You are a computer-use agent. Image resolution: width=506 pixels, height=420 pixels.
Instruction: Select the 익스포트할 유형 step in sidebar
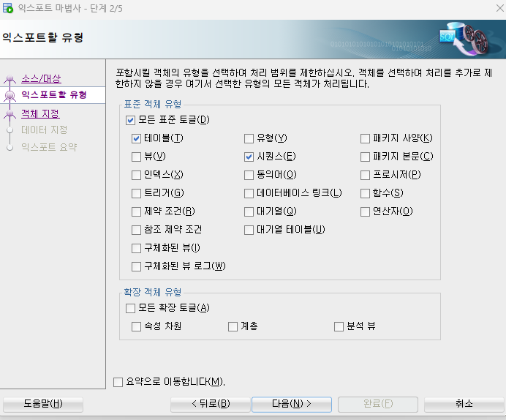[54, 95]
